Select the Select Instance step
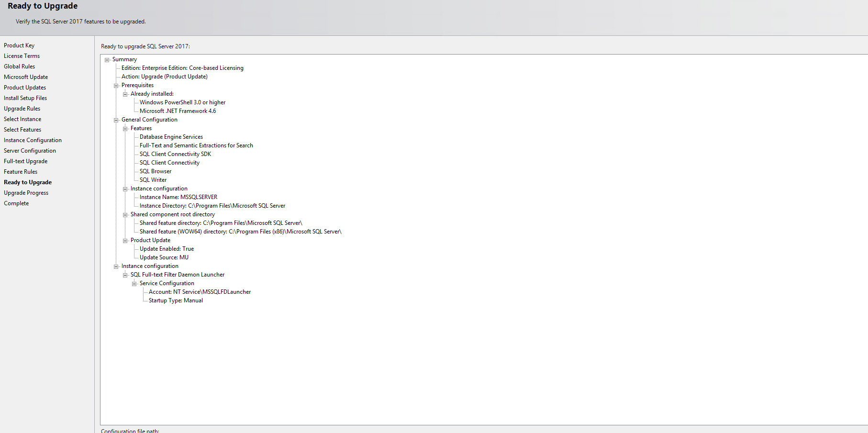The height and width of the screenshot is (433, 868). point(22,119)
